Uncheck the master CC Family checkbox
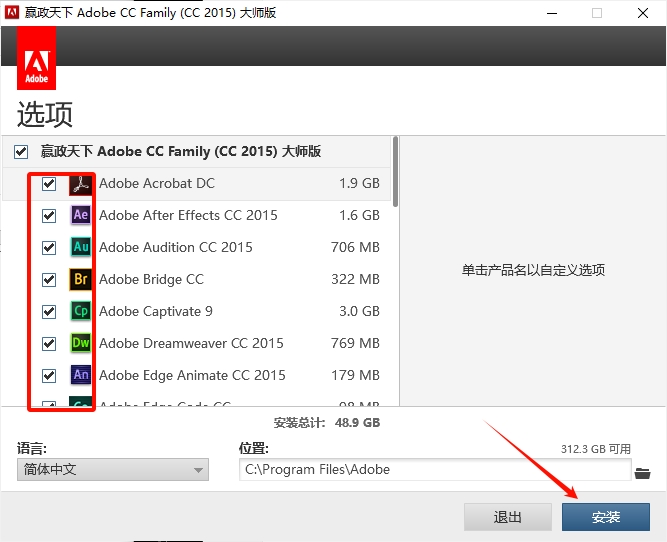667x542 pixels. pos(21,152)
